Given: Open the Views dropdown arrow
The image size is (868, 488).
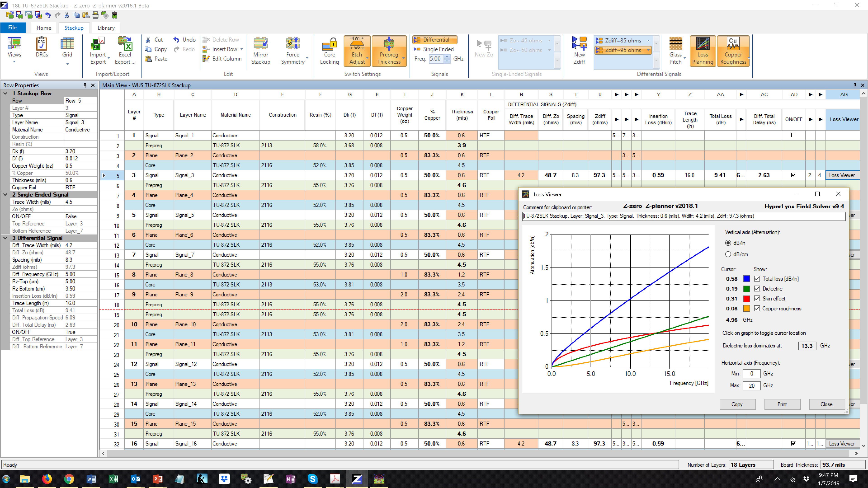Looking at the screenshot, I should pos(14,62).
